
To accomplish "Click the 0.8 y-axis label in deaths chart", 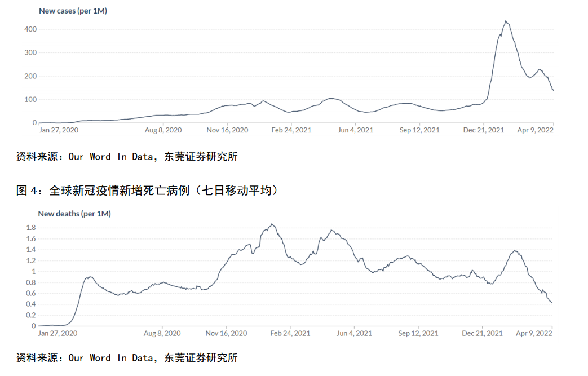I will point(31,282).
